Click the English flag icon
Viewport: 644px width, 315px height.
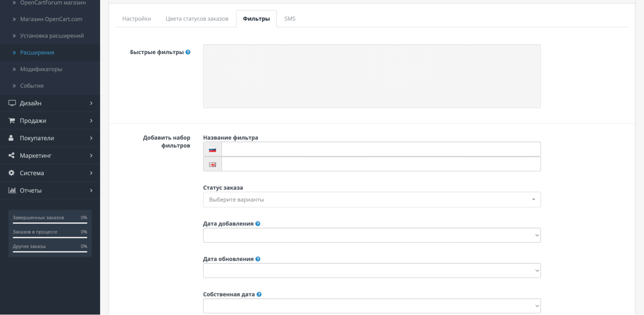coord(213,165)
